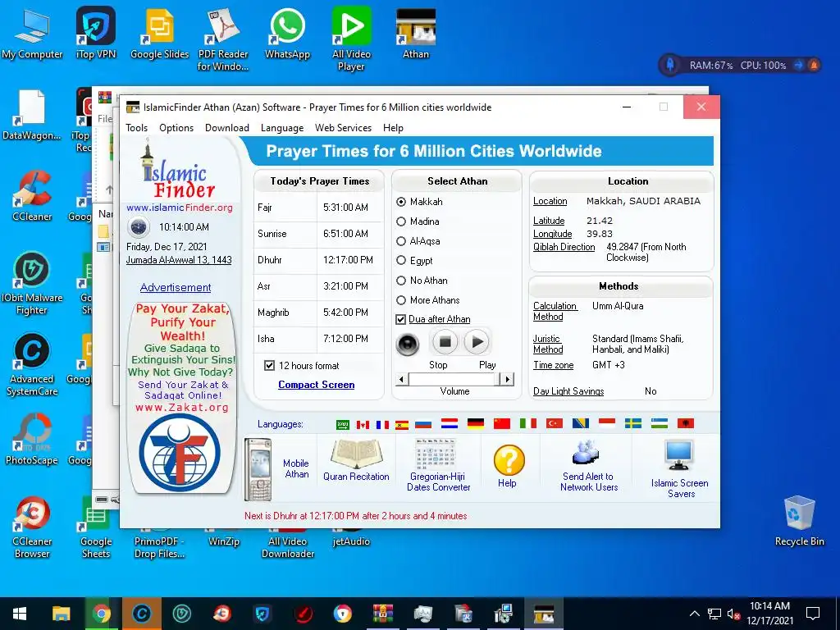The width and height of the screenshot is (840, 630).
Task: Choose the Swedish flag language
Action: click(x=633, y=424)
